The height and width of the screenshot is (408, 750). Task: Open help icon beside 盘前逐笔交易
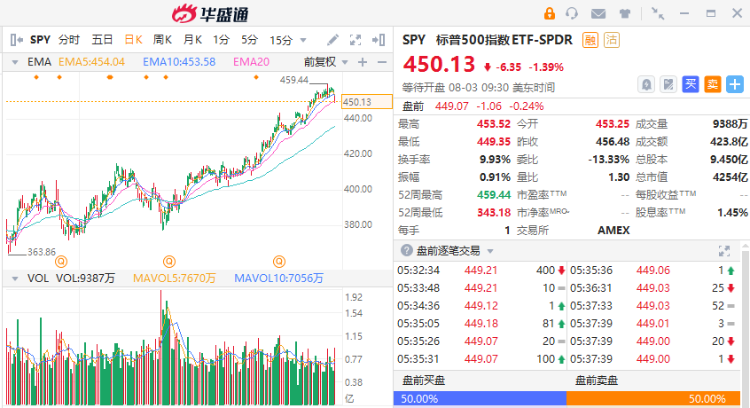(x=407, y=250)
